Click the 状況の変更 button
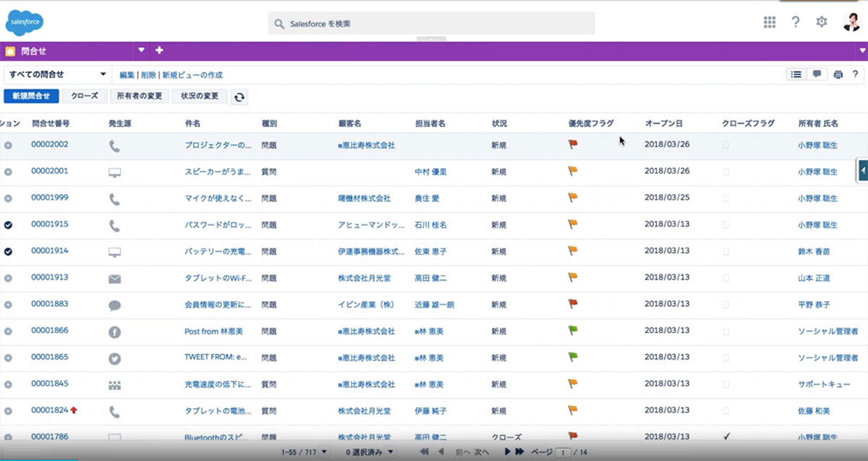The width and height of the screenshot is (868, 461). click(200, 96)
